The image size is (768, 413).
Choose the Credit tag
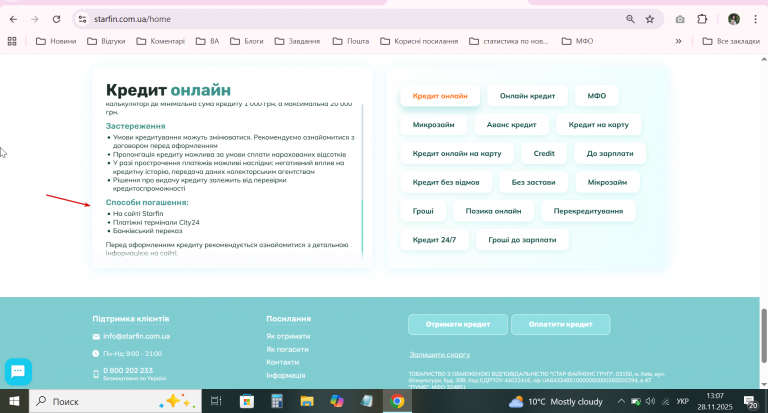point(544,153)
